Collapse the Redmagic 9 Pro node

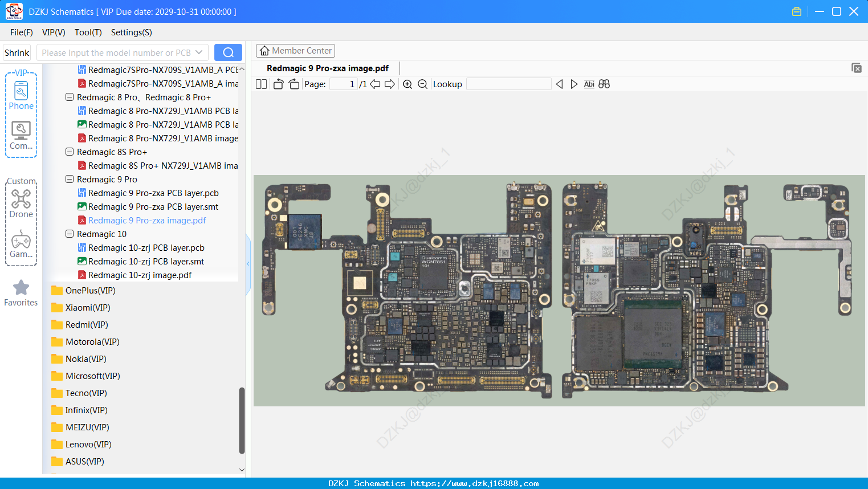coord(70,180)
